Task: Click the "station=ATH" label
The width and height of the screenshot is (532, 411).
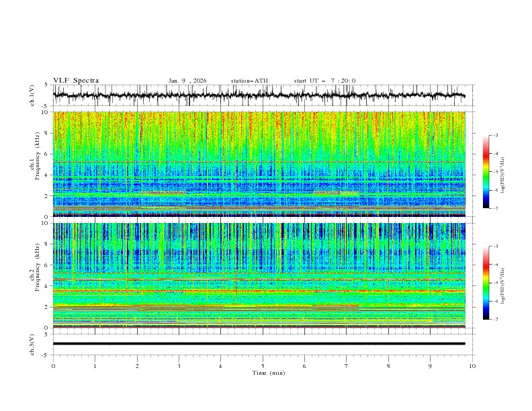Action: [249, 81]
